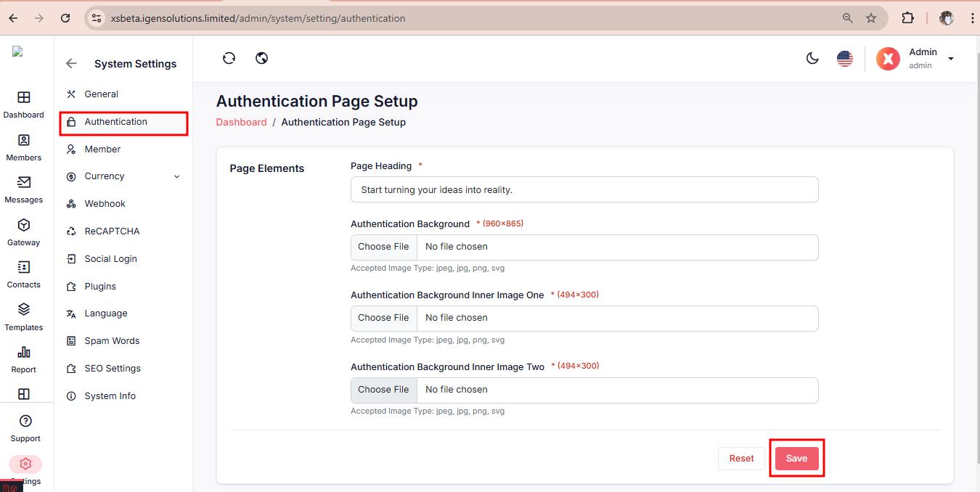Select the ReCAPTCHA settings menu item
980x492 pixels.
(x=112, y=231)
